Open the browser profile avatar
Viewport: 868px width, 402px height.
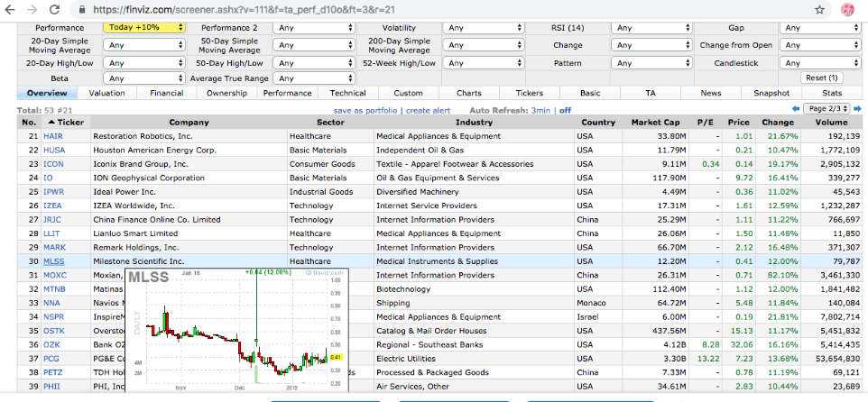coord(847,9)
